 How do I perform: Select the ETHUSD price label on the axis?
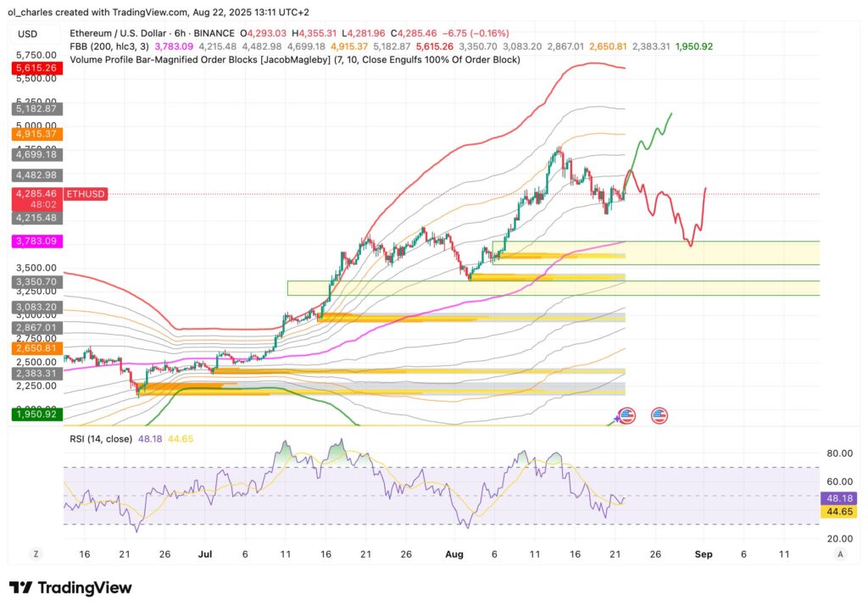(85, 194)
